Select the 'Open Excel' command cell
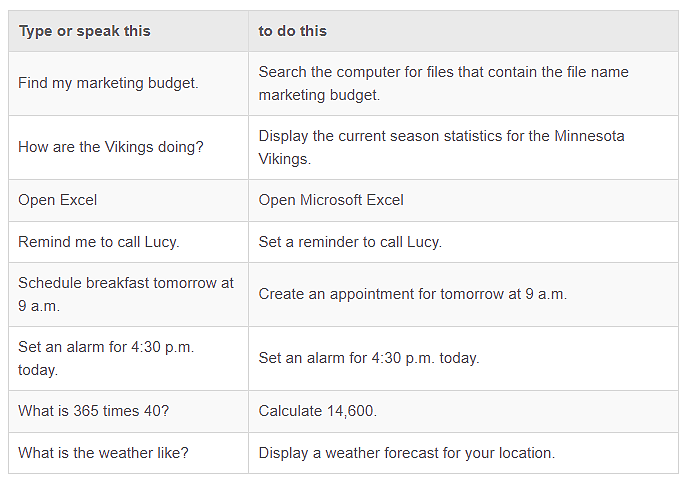This screenshot has height=481, width=687. pyautogui.click(x=128, y=200)
